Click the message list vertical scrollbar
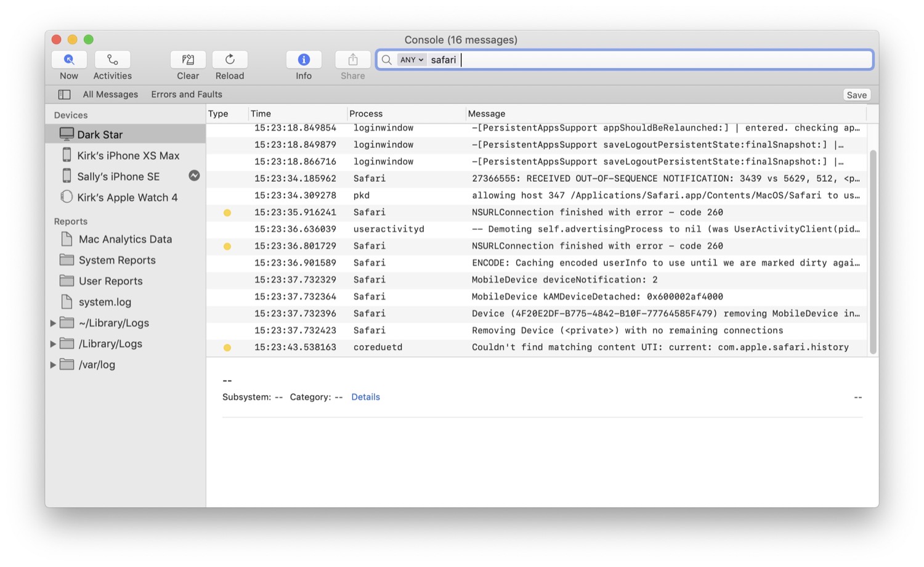The width and height of the screenshot is (924, 567). [x=873, y=251]
